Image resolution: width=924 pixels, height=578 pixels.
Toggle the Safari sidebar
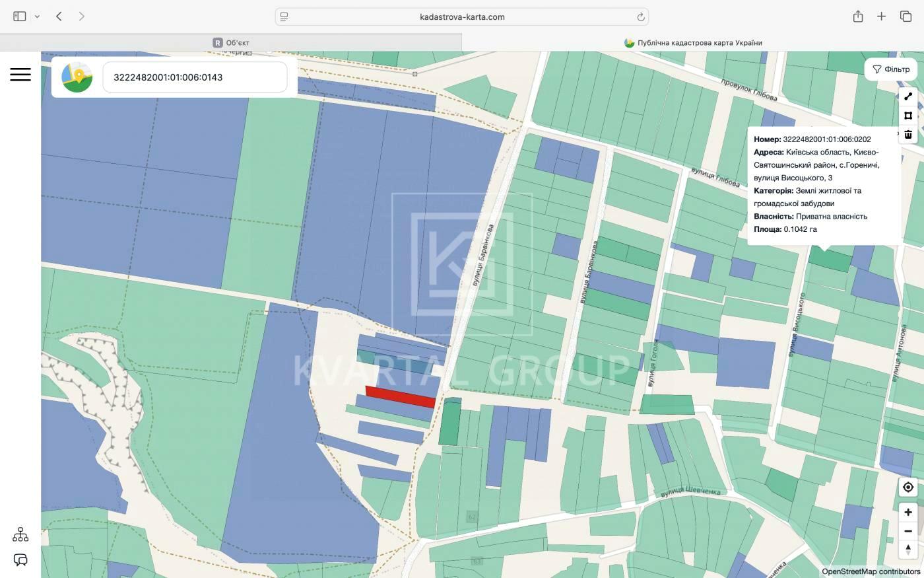tap(20, 17)
